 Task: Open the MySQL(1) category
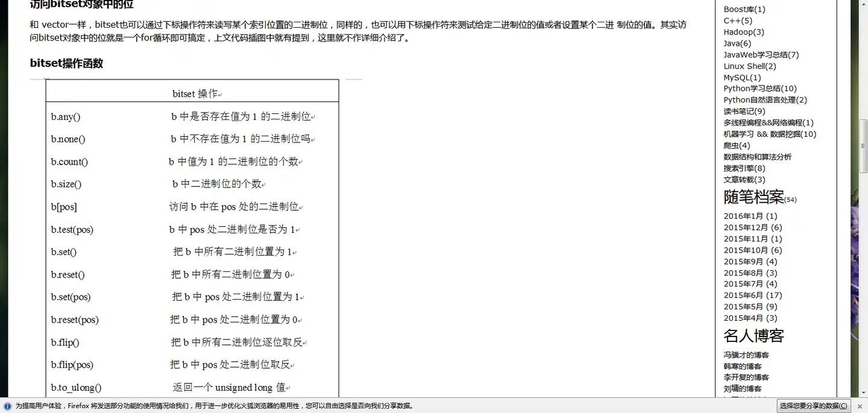(741, 77)
